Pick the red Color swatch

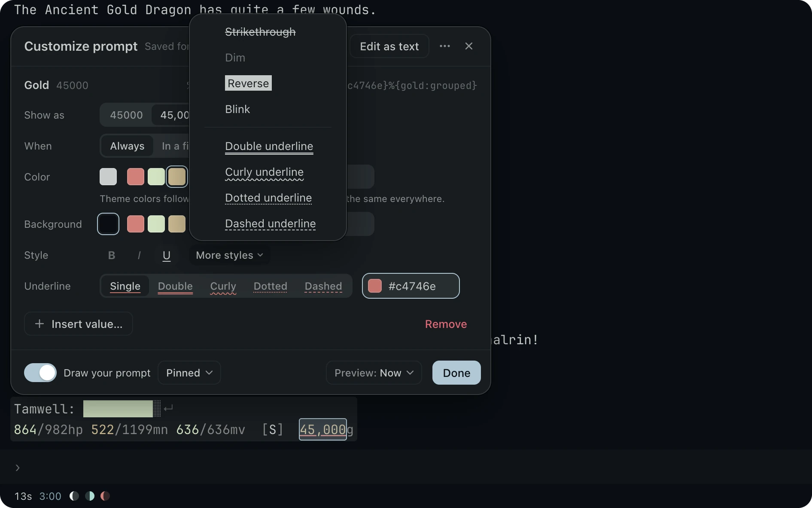136,177
